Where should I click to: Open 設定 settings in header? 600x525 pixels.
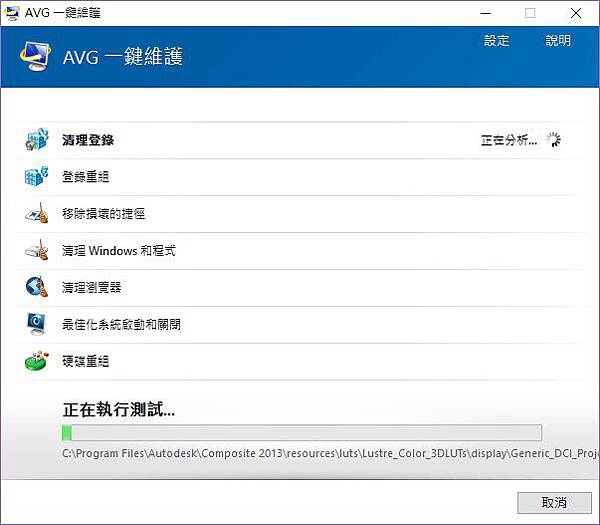pos(496,41)
